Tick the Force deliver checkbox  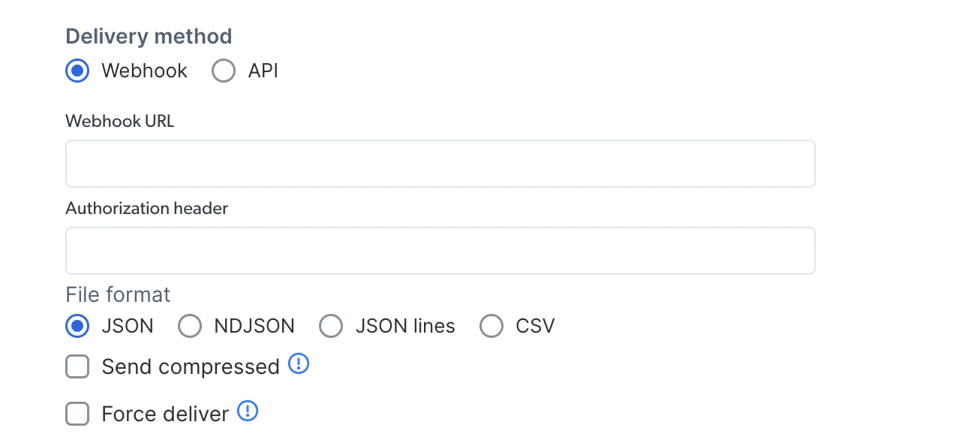tap(77, 414)
